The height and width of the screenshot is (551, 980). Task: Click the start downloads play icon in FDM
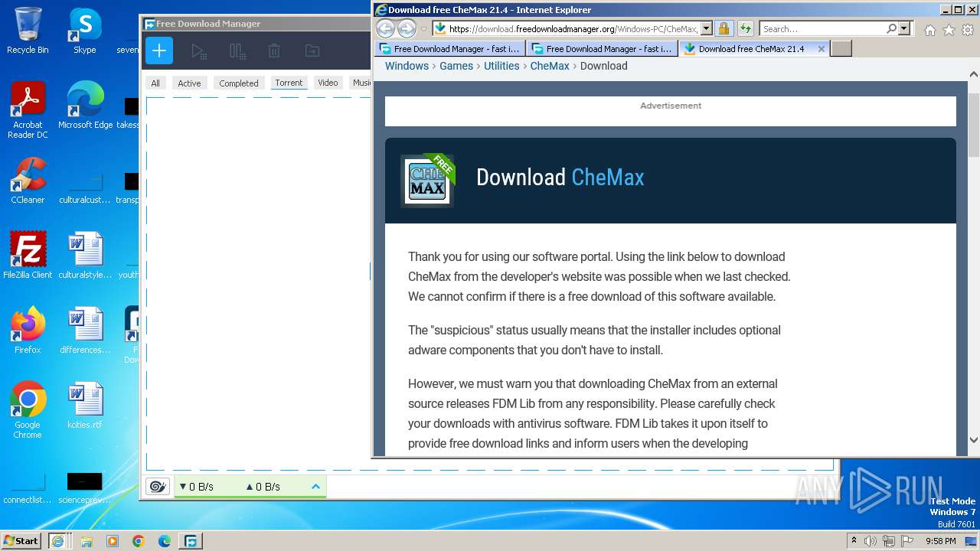coord(198,51)
